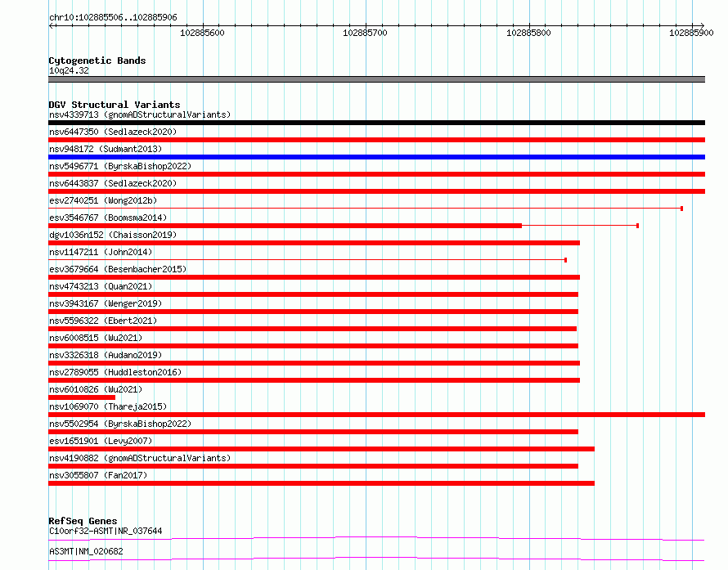Click the nsv4743213 (Quan2021) label
The image size is (728, 570).
coord(101,286)
